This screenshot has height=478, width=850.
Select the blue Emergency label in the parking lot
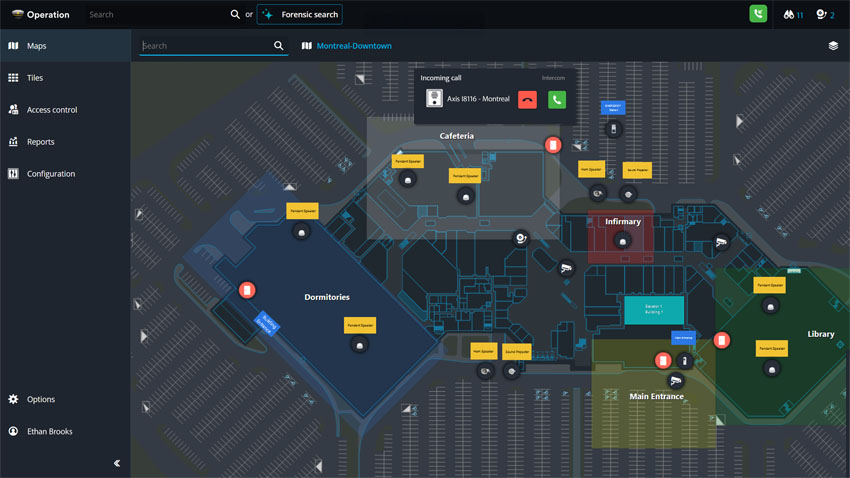[613, 107]
